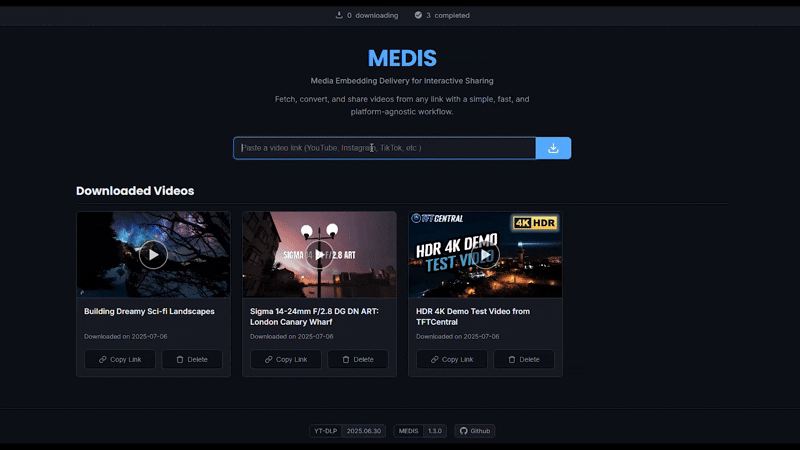Click the Media Embedding Delivery for Interactive Sharing tagline
800x450 pixels.
coord(402,81)
